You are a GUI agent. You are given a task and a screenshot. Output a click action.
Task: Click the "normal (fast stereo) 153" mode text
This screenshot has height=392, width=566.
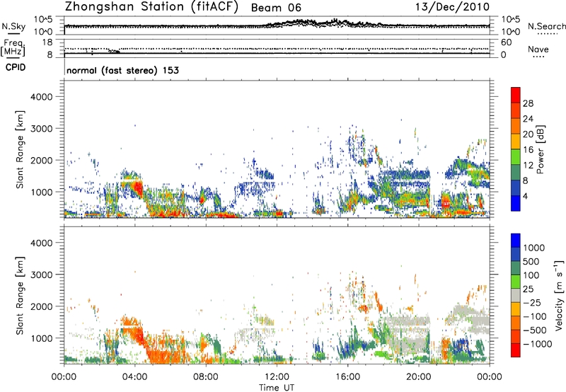click(122, 71)
